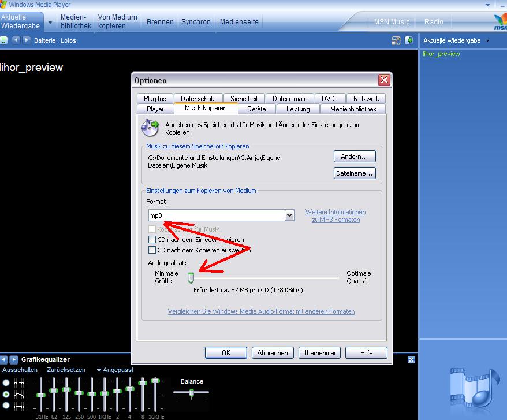
Task: Click the Zurücksetzen equalizer link
Action: point(66,370)
